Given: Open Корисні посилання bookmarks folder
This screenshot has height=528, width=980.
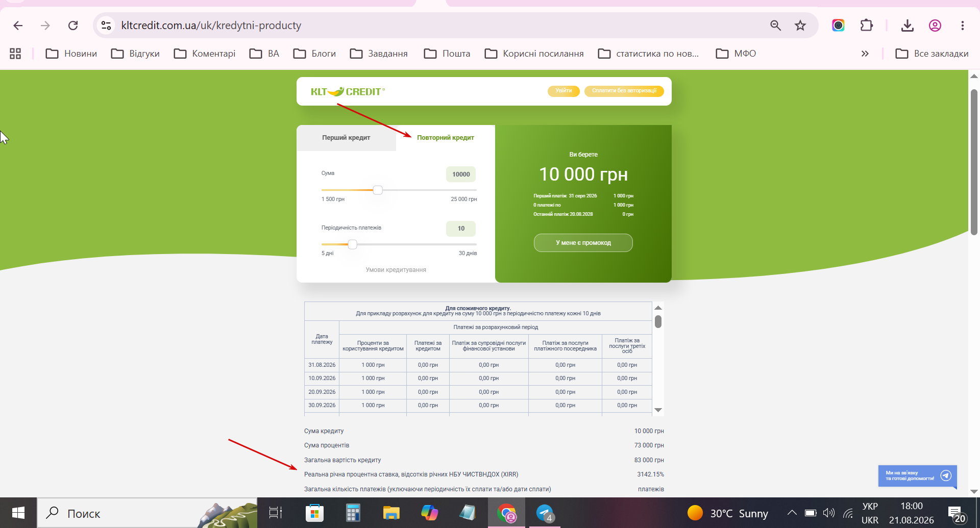Looking at the screenshot, I should click(534, 54).
